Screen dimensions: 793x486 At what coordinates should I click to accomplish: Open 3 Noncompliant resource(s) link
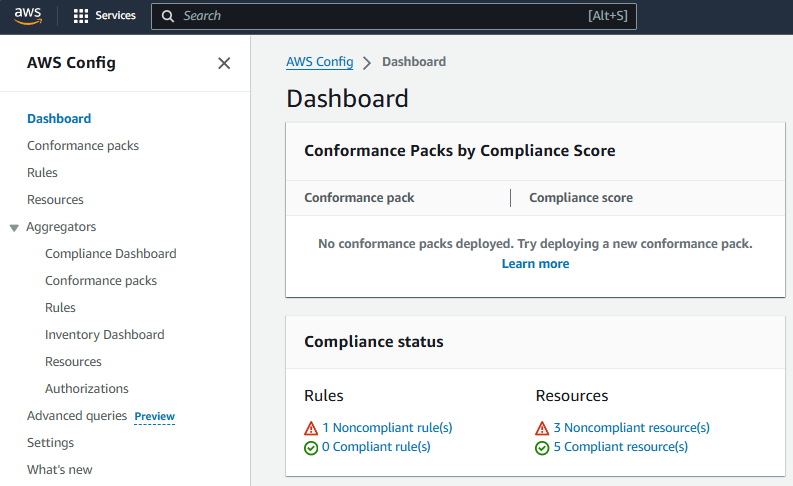632,428
